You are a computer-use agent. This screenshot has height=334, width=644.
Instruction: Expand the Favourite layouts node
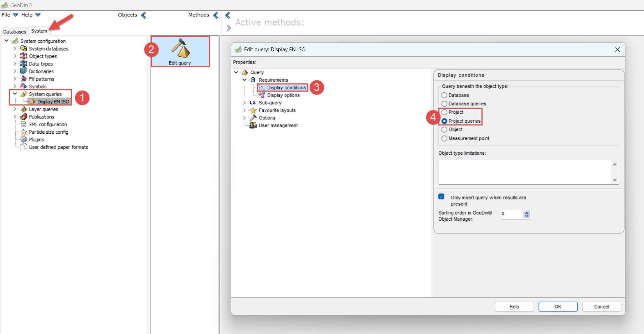coord(244,110)
